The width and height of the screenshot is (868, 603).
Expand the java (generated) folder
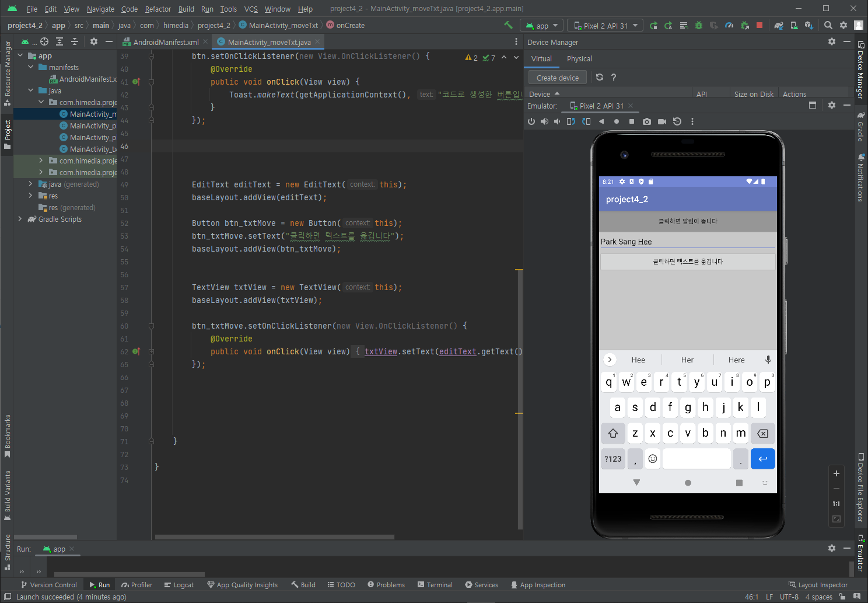click(x=31, y=184)
